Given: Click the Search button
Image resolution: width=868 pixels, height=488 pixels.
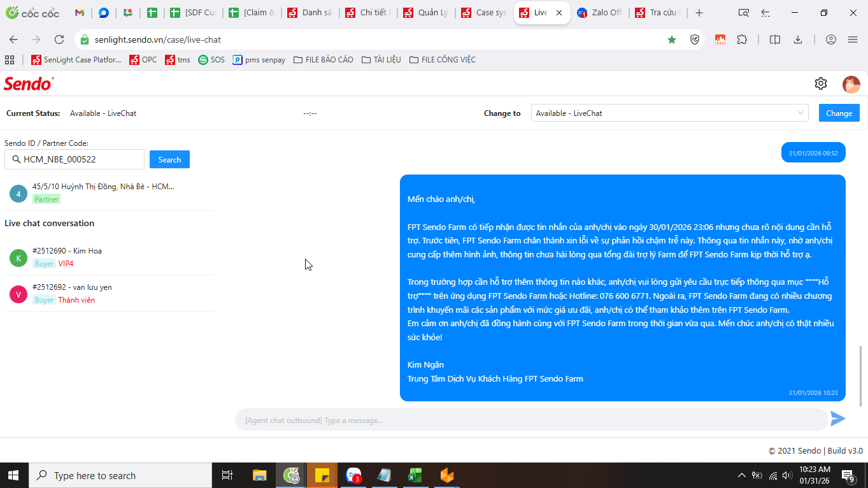Looking at the screenshot, I should click(169, 159).
